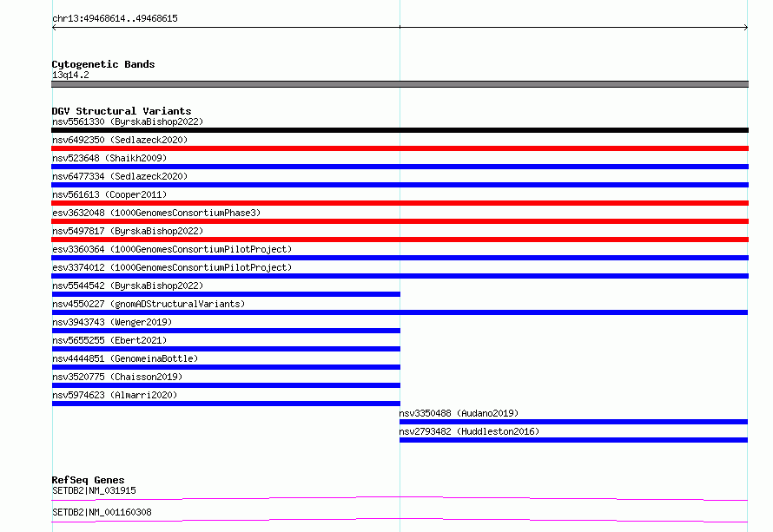Open variant nsv2793482 (Huddleston2016) label
The image size is (773, 532).
tap(469, 431)
